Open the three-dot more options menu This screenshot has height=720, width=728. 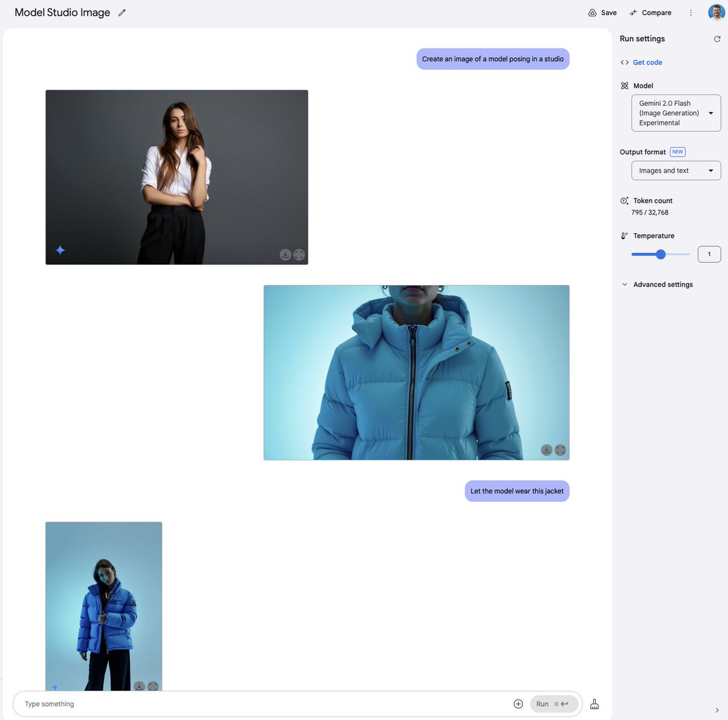[690, 13]
